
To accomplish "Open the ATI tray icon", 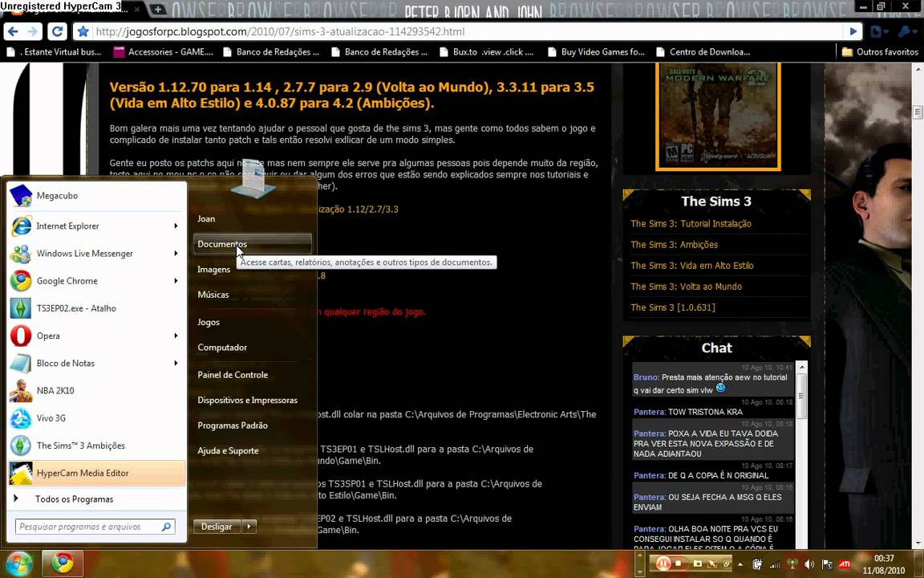I will click(845, 564).
